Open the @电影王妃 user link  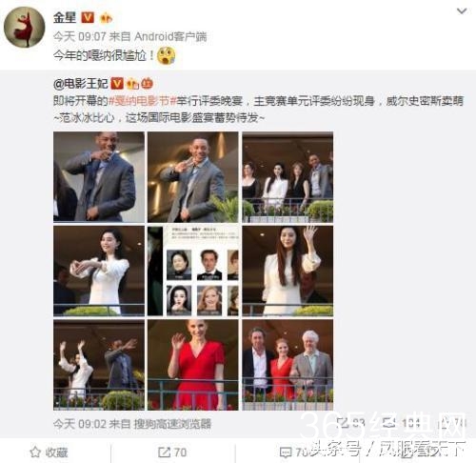pyautogui.click(x=81, y=84)
